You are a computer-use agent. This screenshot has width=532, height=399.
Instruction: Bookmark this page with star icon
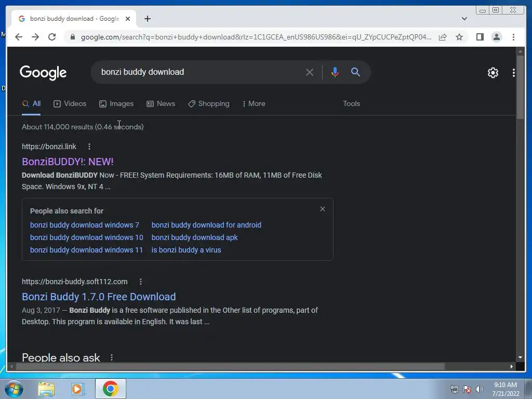[x=459, y=37]
